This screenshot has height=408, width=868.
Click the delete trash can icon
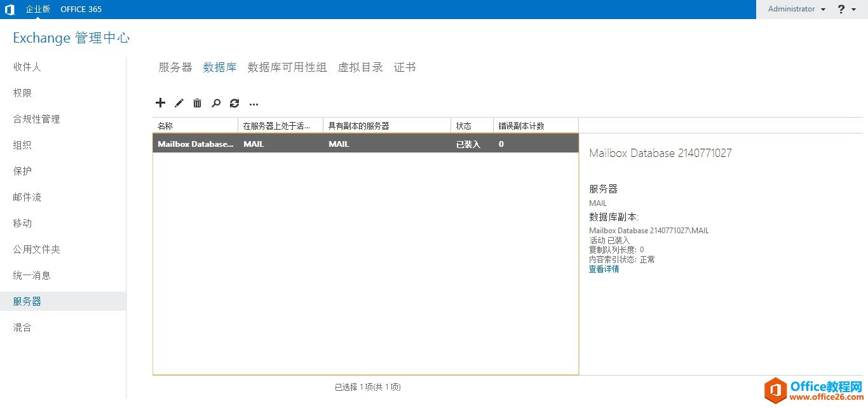198,103
